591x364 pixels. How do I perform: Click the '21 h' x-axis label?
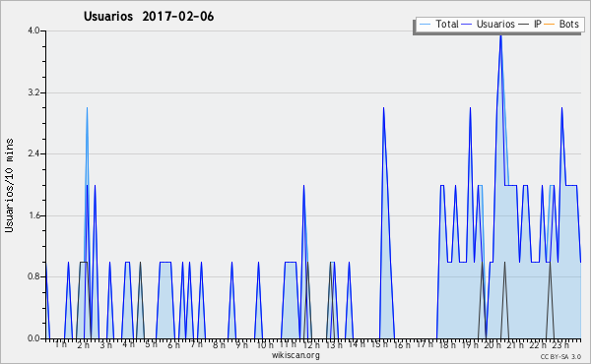click(x=515, y=344)
